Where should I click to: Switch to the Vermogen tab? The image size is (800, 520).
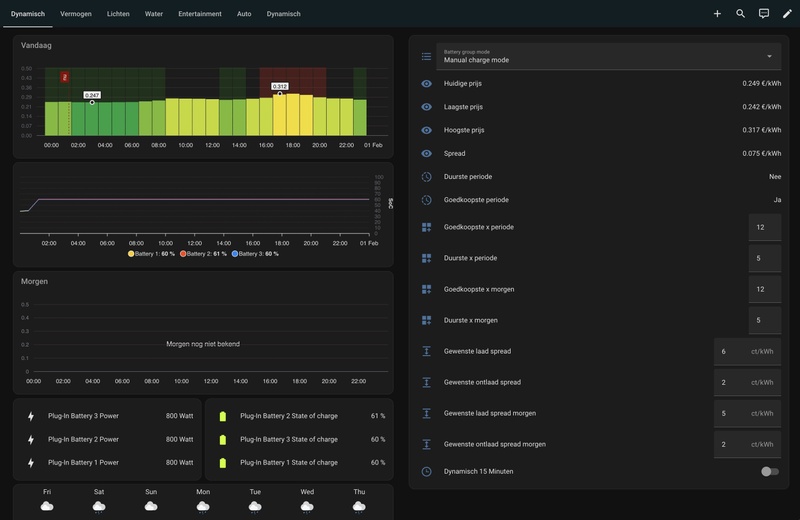coord(76,14)
